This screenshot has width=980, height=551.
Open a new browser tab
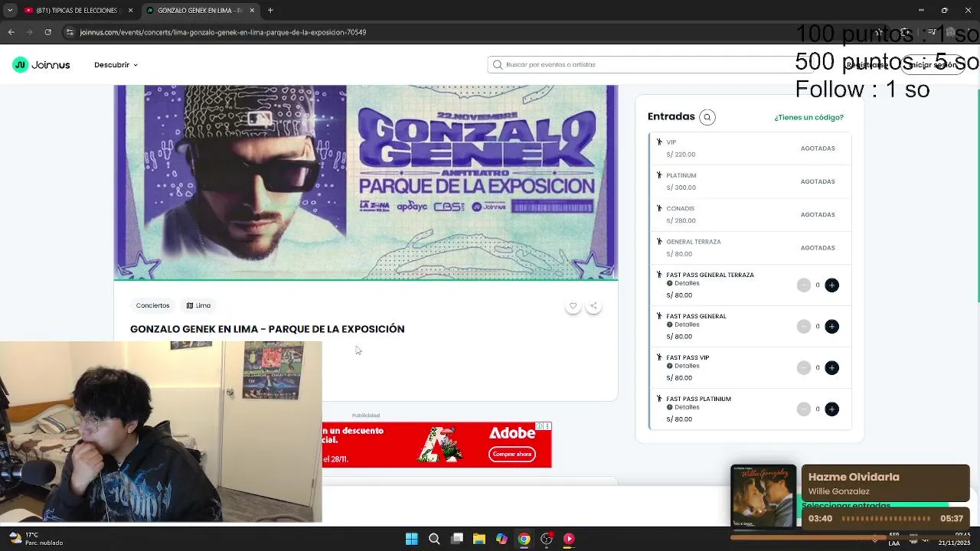click(x=270, y=11)
